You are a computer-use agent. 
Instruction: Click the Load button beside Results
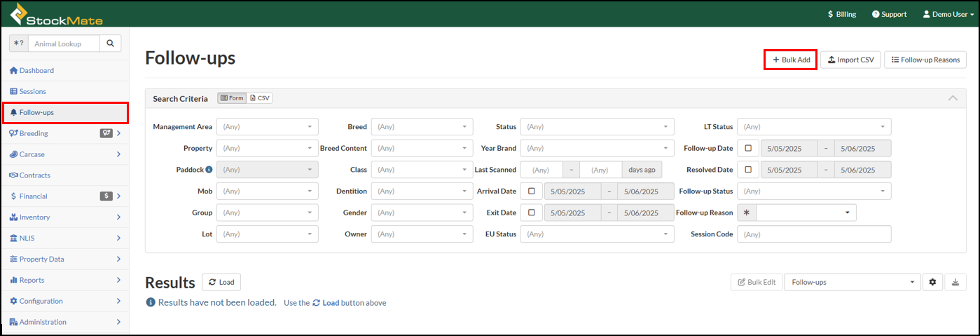pyautogui.click(x=221, y=282)
